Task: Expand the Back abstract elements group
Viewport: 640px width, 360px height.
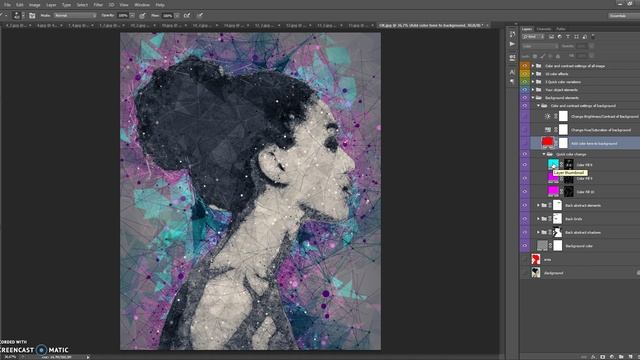Action: click(538, 205)
